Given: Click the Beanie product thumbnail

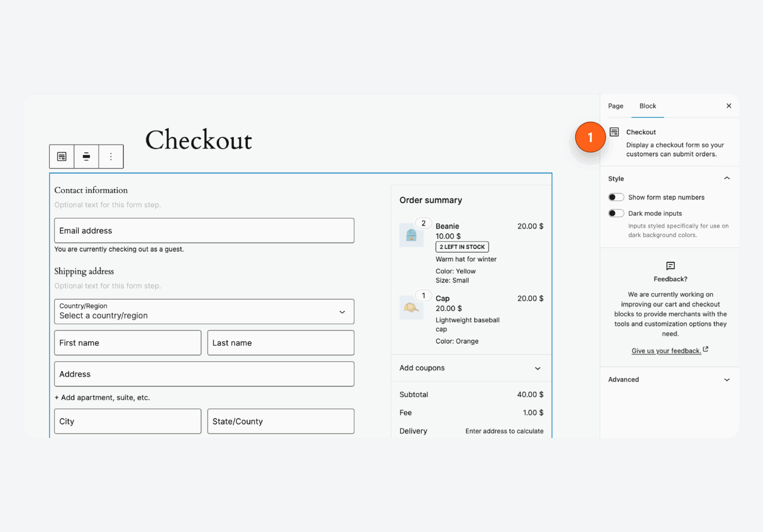Looking at the screenshot, I should coord(412,235).
